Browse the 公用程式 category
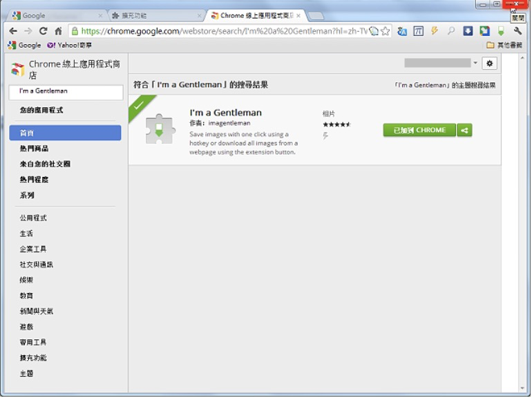The width and height of the screenshot is (532, 398). [x=33, y=218]
